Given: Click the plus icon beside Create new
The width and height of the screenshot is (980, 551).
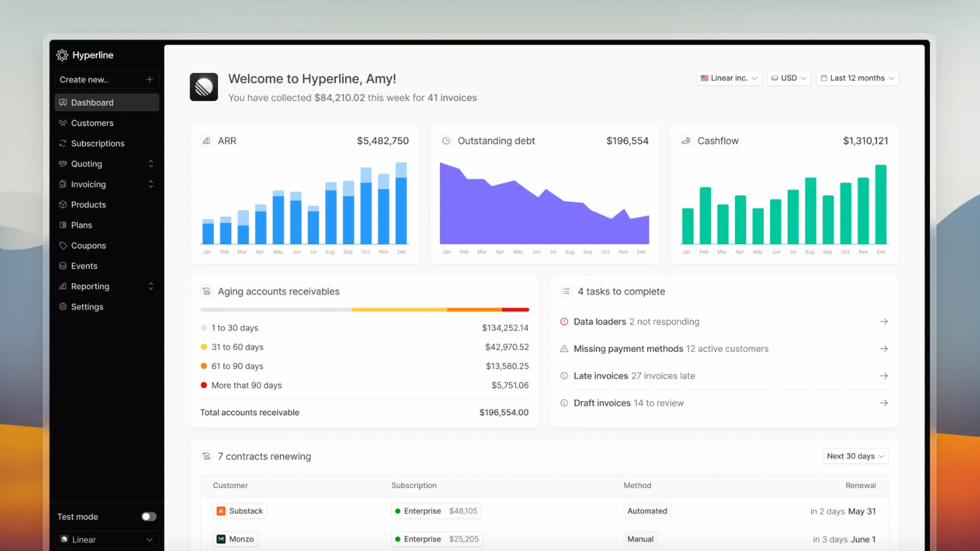Looking at the screenshot, I should click(149, 80).
